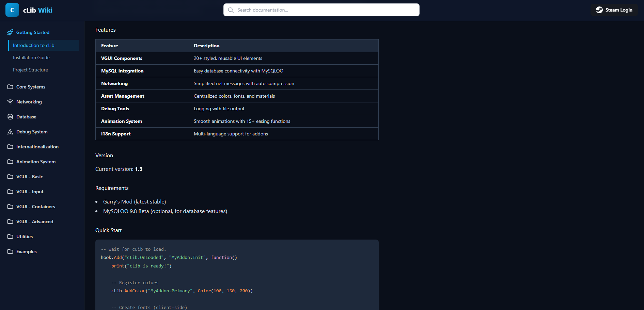Expand the Networking section
This screenshot has height=310, width=644.
click(42, 102)
